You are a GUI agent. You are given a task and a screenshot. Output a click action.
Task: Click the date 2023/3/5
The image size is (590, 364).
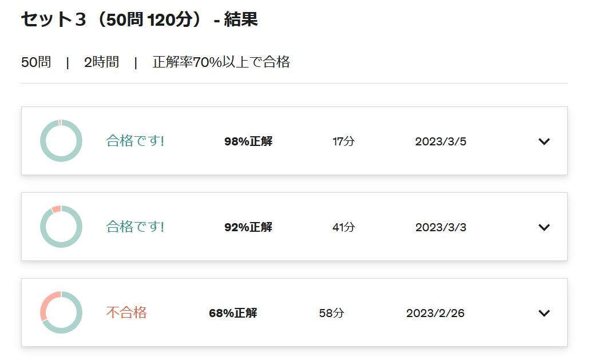click(441, 141)
